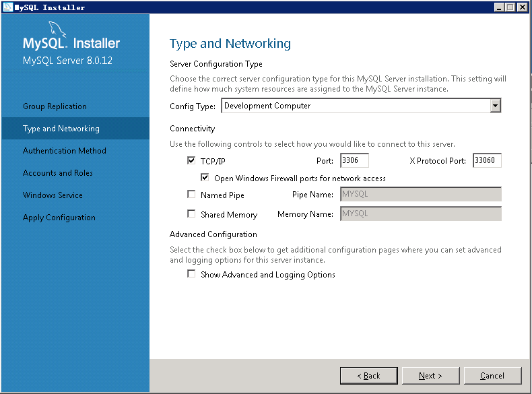Click the Connectivity section label
The image size is (532, 394).
tap(193, 129)
